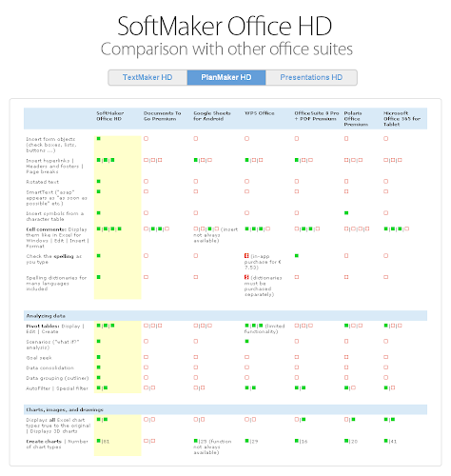Click the Create charts row label
Viewport: 451px width, 476px height.
click(x=57, y=445)
